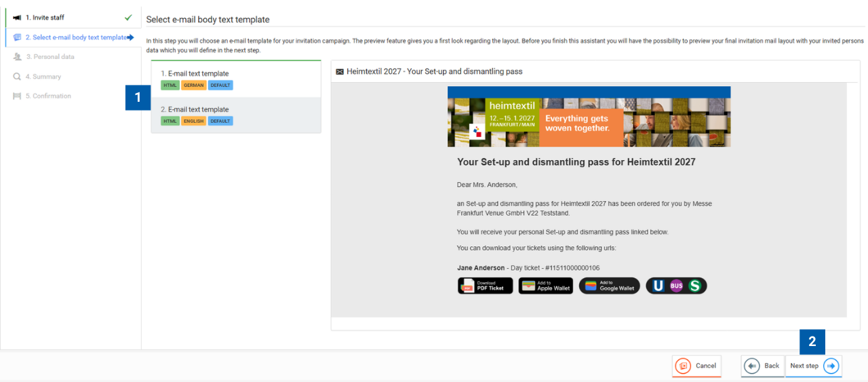
Task: Cancel the invitation assistant
Action: [696, 366]
